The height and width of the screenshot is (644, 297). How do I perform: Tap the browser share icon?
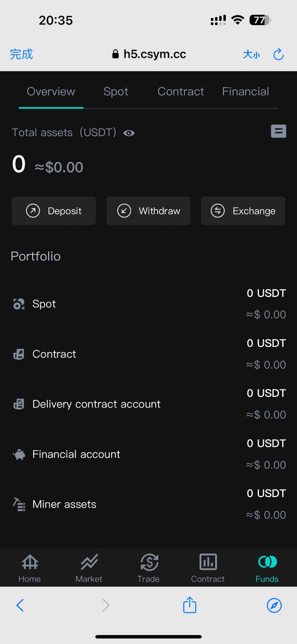pyautogui.click(x=189, y=604)
